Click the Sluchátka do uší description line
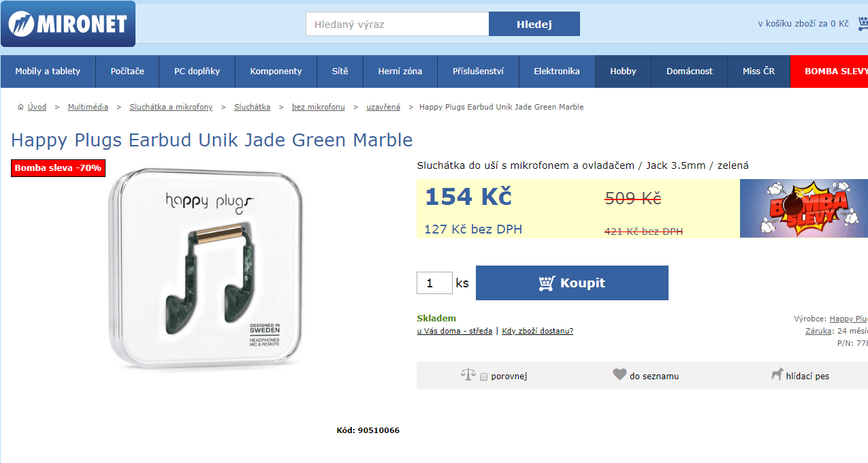This screenshot has height=463, width=868. 583,165
